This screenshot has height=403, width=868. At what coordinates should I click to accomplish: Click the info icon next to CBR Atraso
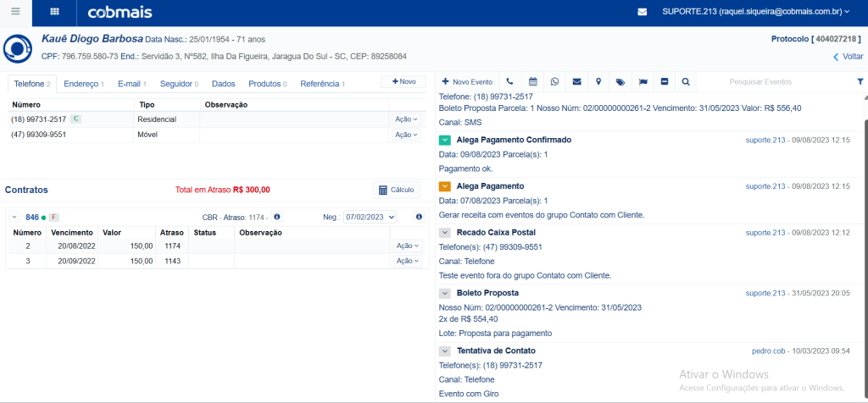[276, 217]
